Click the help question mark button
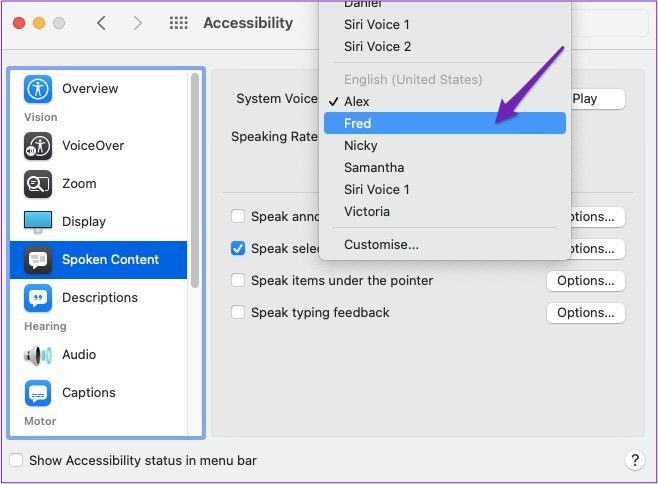This screenshot has height=484, width=658. click(x=635, y=460)
